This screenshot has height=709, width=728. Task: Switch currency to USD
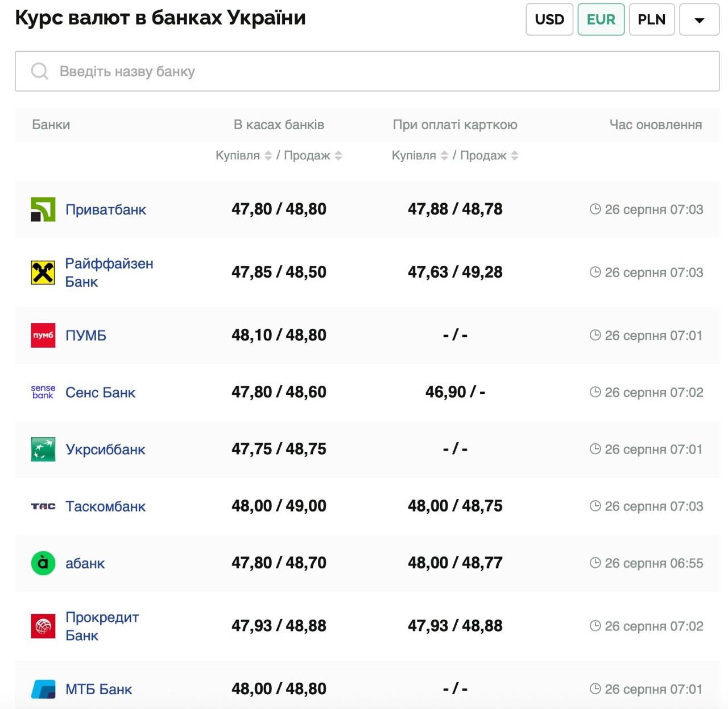[x=549, y=19]
